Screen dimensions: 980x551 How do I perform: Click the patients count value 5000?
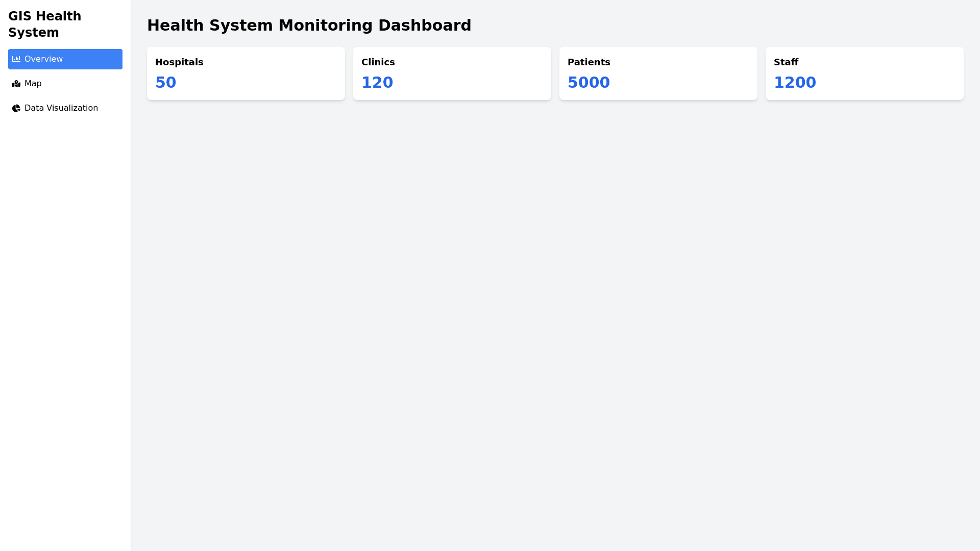pyautogui.click(x=589, y=83)
